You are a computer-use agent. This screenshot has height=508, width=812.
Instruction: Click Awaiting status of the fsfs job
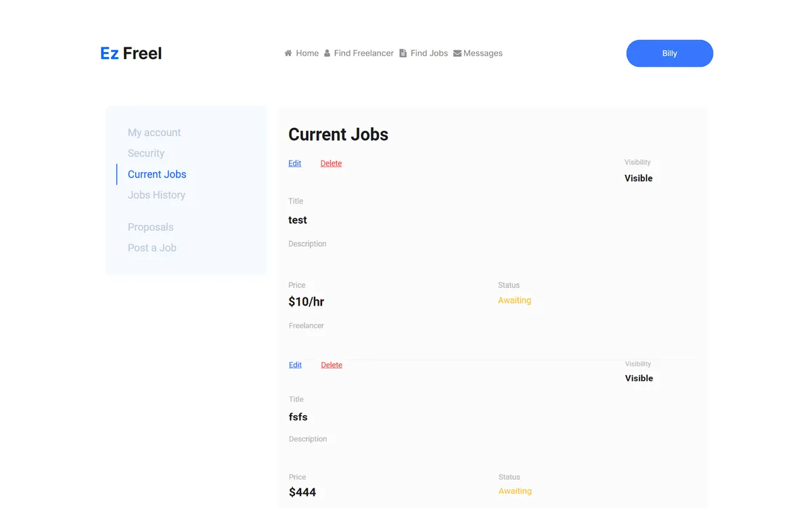tap(516, 491)
